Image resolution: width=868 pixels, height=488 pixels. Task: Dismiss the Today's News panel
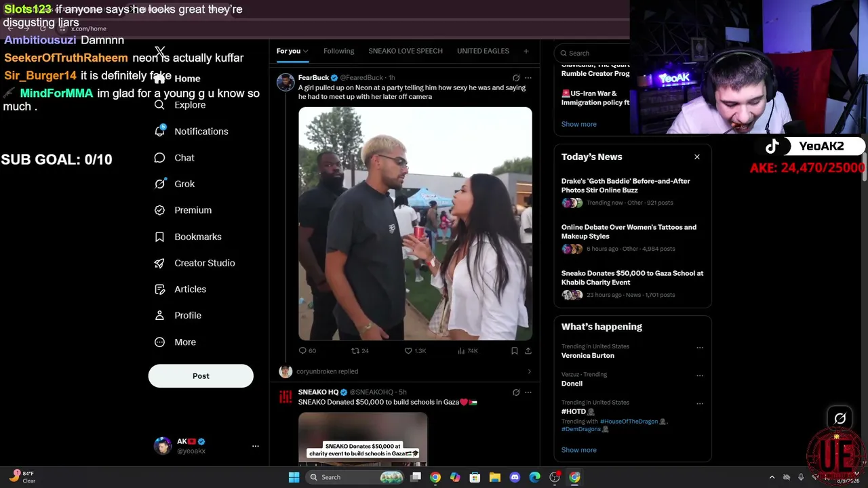click(696, 157)
